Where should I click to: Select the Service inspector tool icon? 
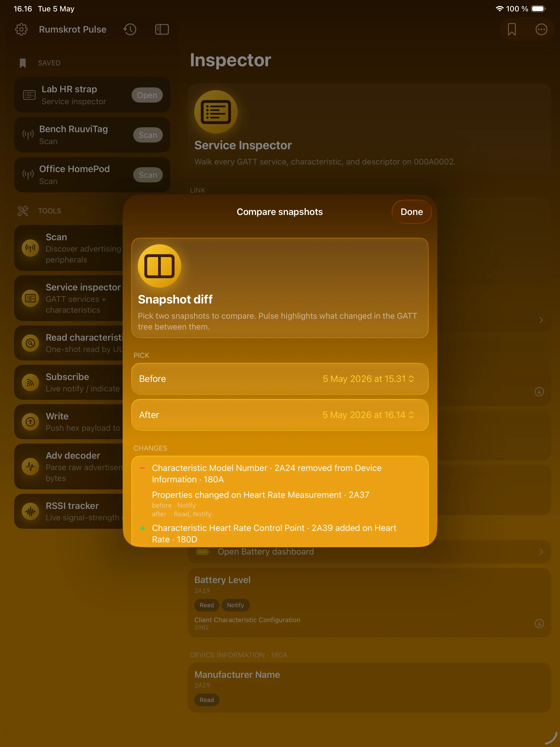(x=30, y=298)
